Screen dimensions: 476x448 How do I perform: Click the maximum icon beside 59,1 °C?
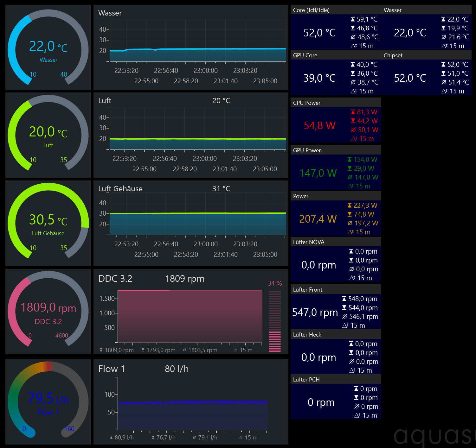tap(353, 19)
